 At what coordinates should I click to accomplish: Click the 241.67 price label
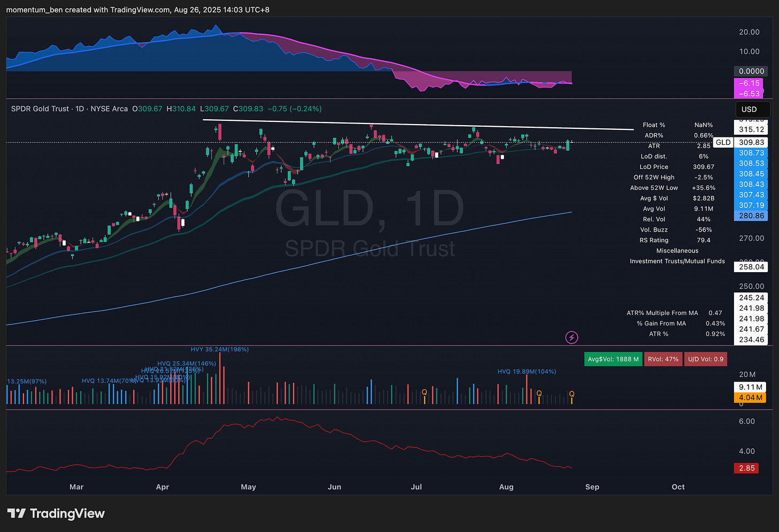click(x=751, y=329)
